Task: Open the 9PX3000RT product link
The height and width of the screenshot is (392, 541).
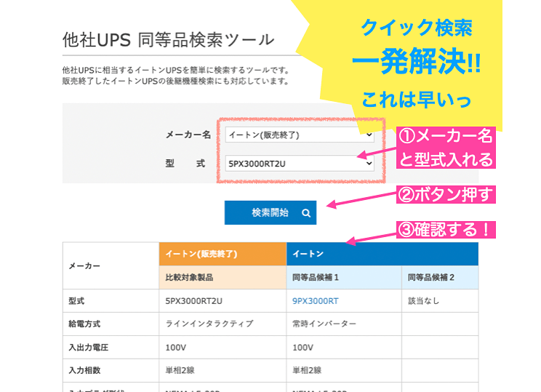Action: (x=316, y=301)
